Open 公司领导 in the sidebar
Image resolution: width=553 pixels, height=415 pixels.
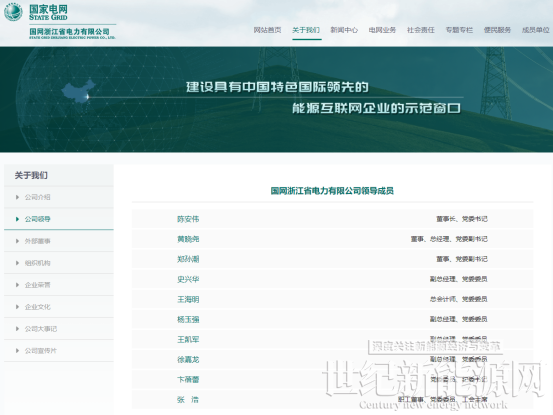pyautogui.click(x=37, y=219)
